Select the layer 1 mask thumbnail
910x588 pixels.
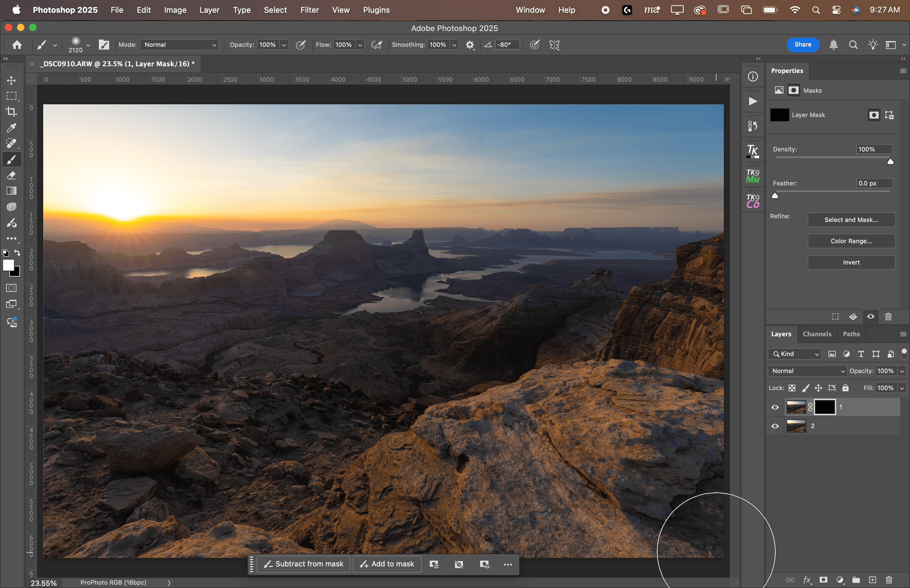coord(825,407)
